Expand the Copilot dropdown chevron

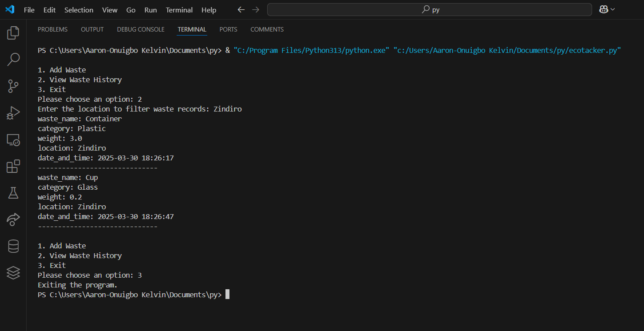point(613,9)
